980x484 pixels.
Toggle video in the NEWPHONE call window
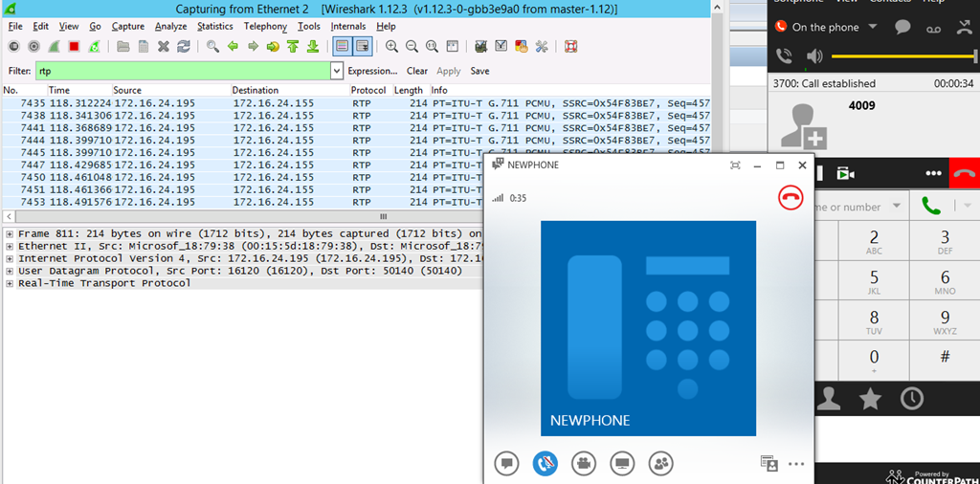pos(584,463)
